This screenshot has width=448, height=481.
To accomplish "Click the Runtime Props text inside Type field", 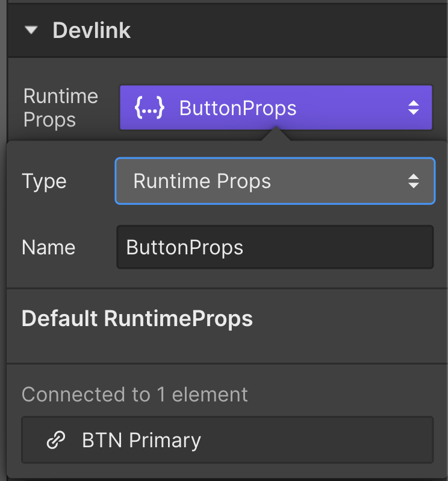I will [202, 181].
